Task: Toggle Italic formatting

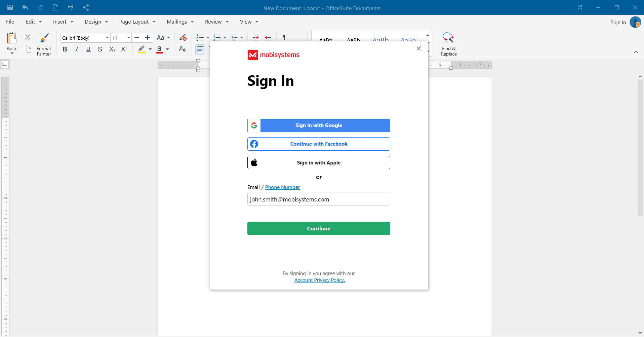Action: click(77, 49)
